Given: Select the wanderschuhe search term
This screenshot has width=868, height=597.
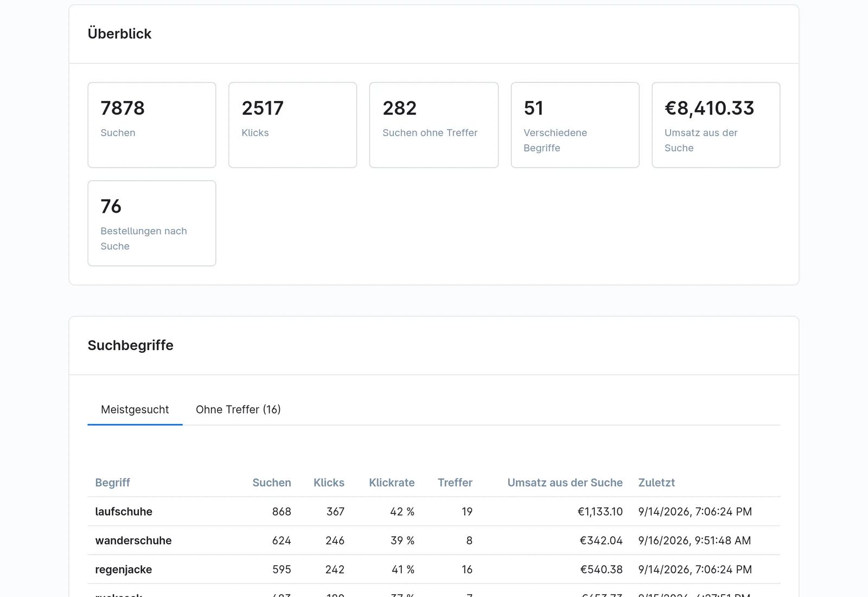Looking at the screenshot, I should click(x=133, y=541).
